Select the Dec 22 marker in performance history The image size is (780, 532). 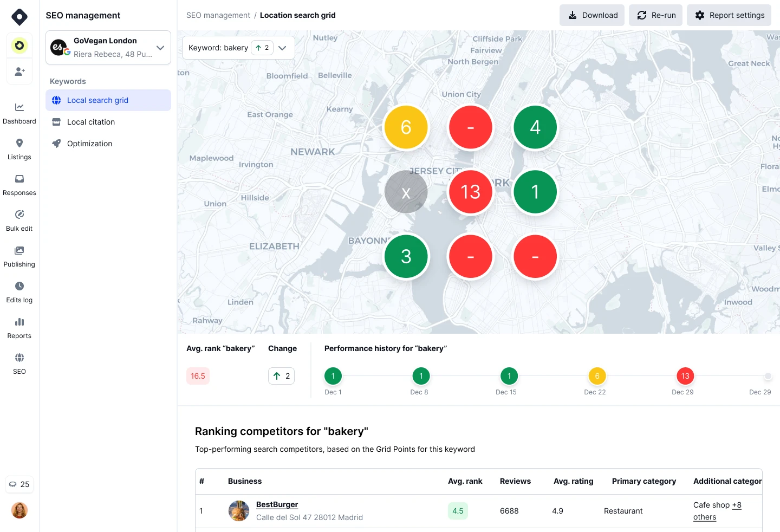click(597, 376)
